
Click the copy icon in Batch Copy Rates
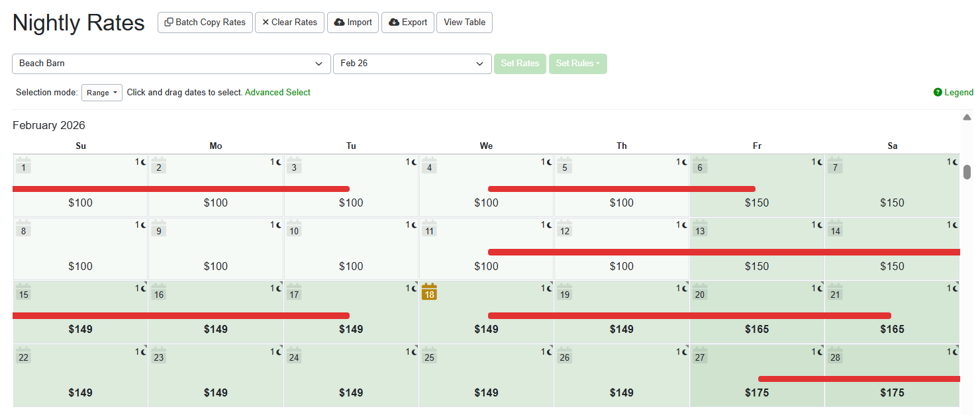click(x=168, y=22)
